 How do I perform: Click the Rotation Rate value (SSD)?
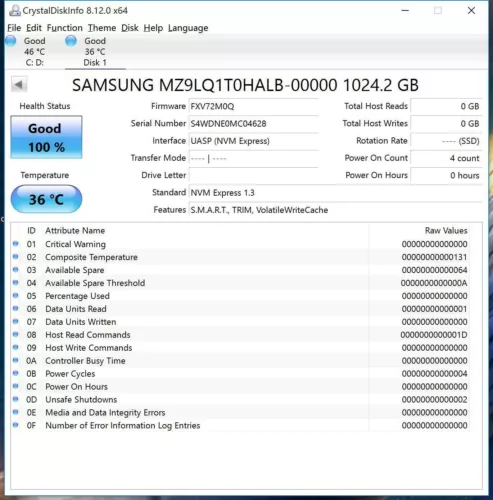446,141
